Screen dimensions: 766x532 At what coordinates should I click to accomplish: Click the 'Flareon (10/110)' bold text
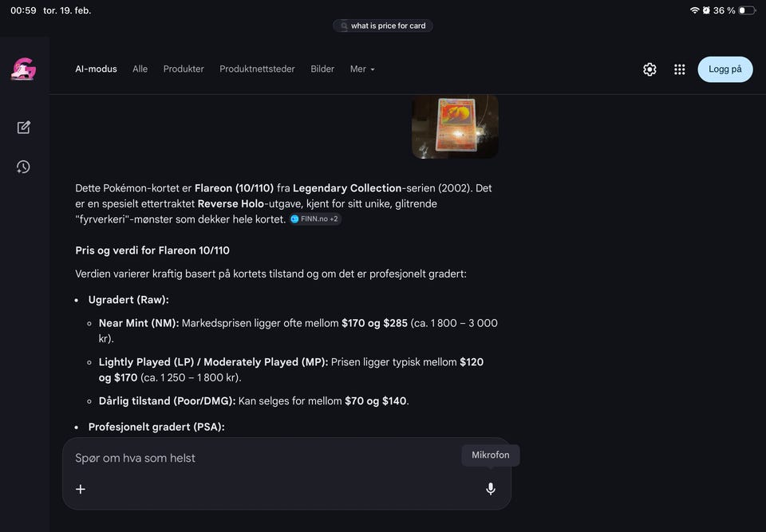pyautogui.click(x=234, y=188)
